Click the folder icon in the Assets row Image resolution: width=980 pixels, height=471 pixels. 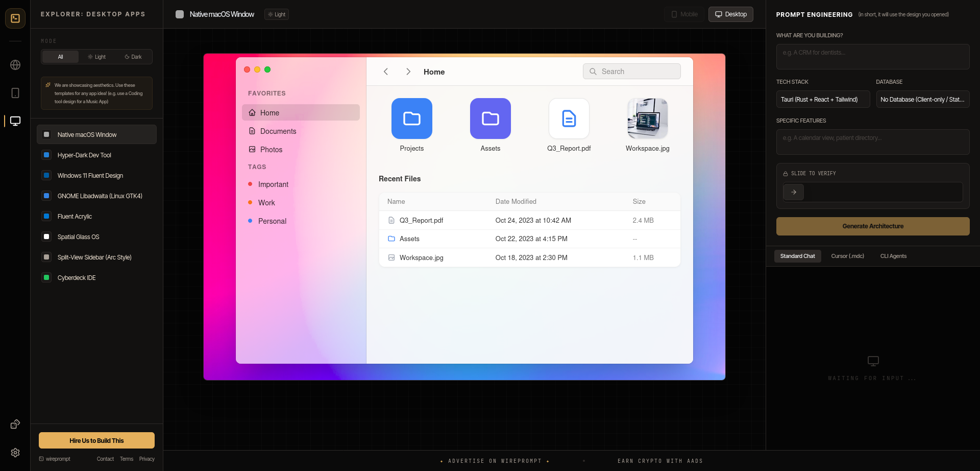click(391, 239)
